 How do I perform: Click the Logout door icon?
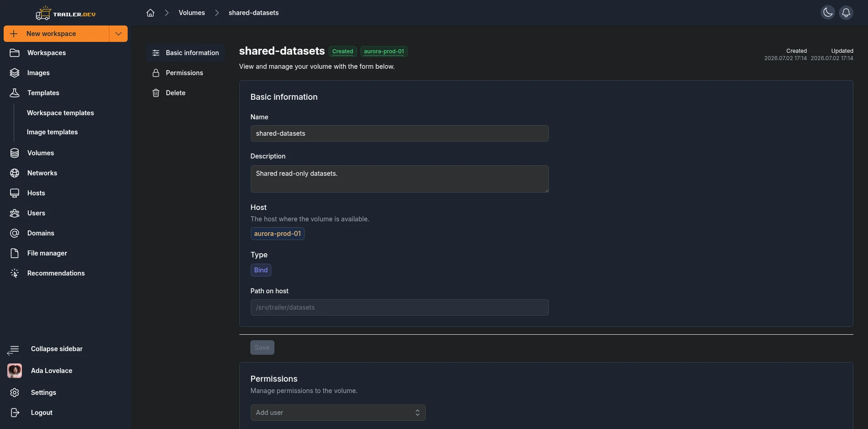coord(15,413)
